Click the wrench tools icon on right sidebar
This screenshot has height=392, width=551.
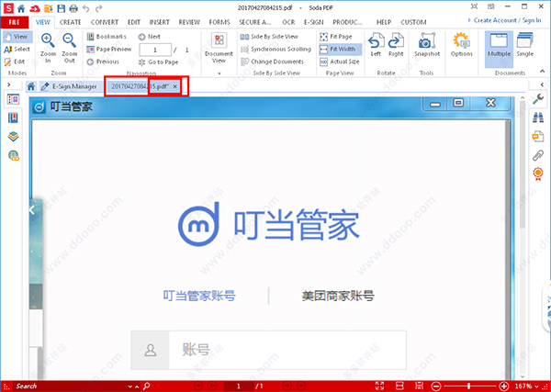537,99
